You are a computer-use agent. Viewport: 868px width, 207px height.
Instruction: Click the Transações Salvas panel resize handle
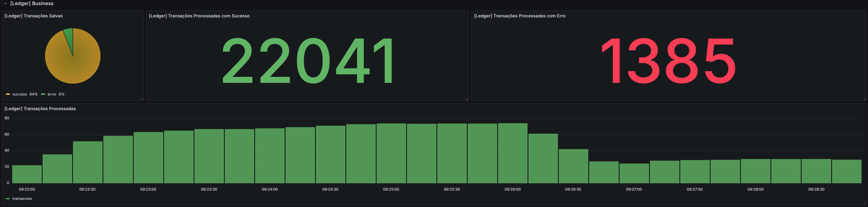click(142, 99)
